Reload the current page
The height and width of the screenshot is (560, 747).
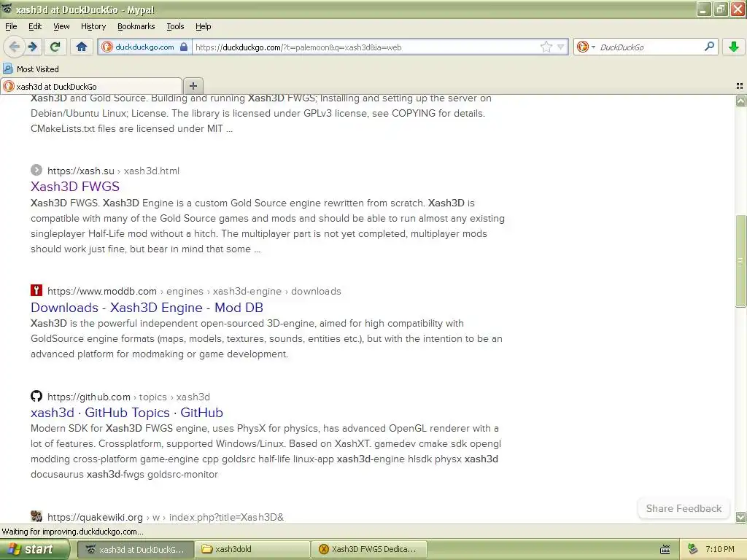(55, 47)
